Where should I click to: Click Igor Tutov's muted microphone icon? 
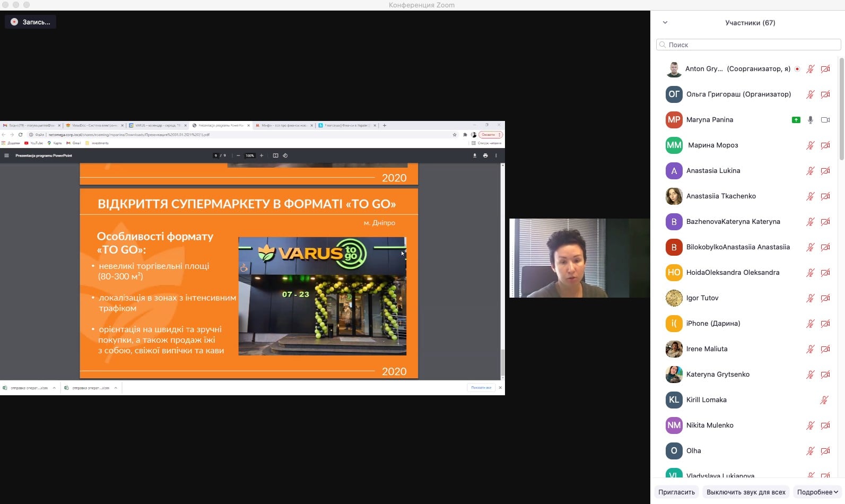point(810,298)
